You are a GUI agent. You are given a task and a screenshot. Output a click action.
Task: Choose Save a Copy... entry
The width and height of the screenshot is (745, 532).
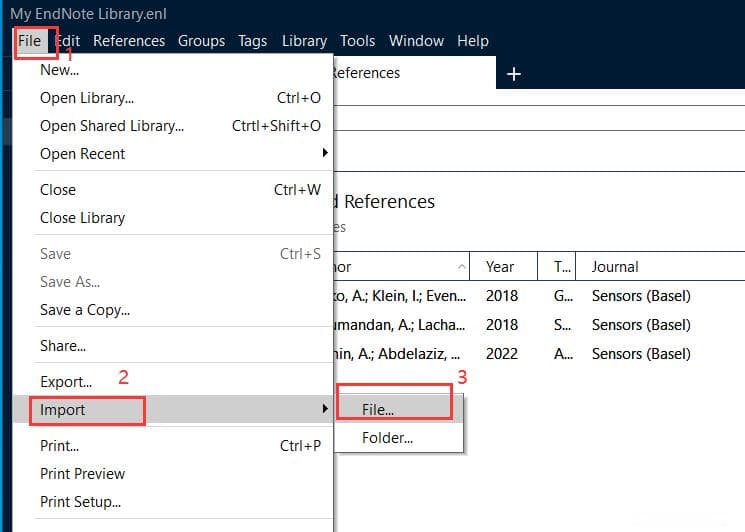[x=173, y=310]
